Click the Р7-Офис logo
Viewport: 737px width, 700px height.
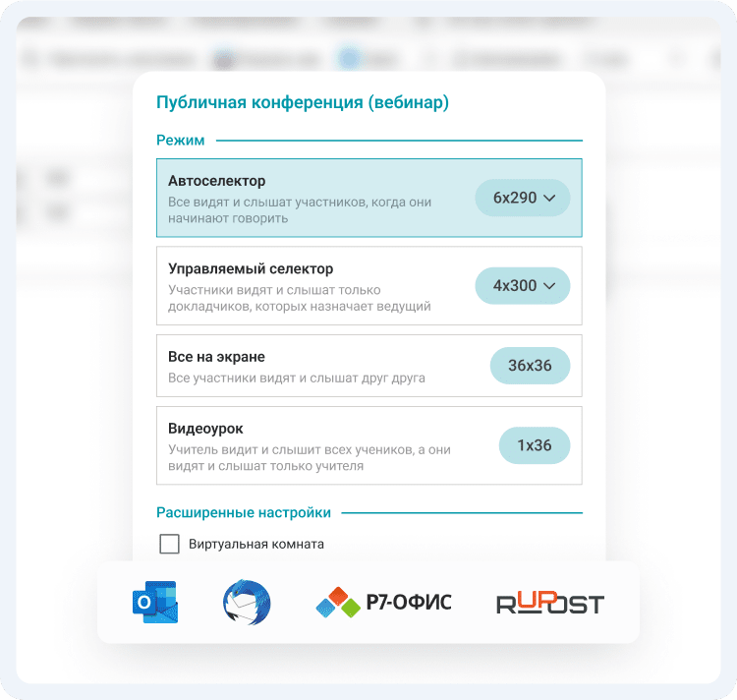click(x=383, y=603)
